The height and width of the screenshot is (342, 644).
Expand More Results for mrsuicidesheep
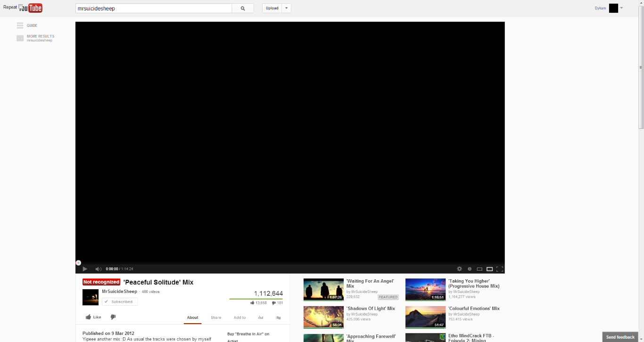(35, 38)
